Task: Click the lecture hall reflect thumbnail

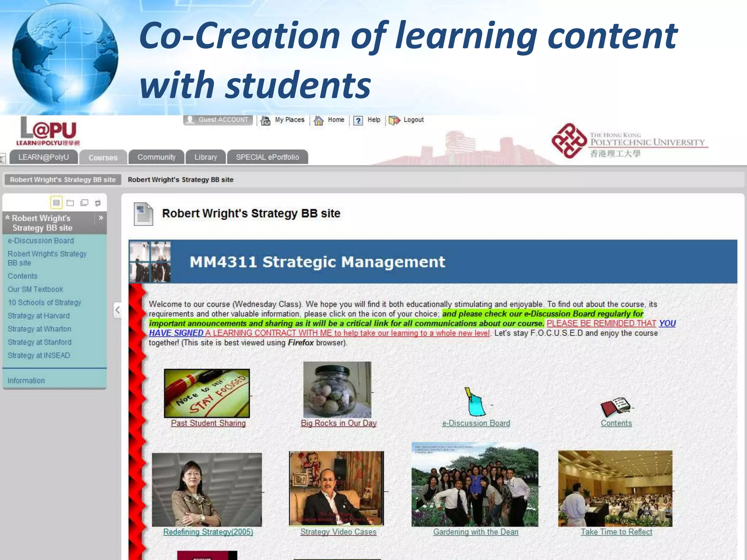Action: [x=615, y=489]
